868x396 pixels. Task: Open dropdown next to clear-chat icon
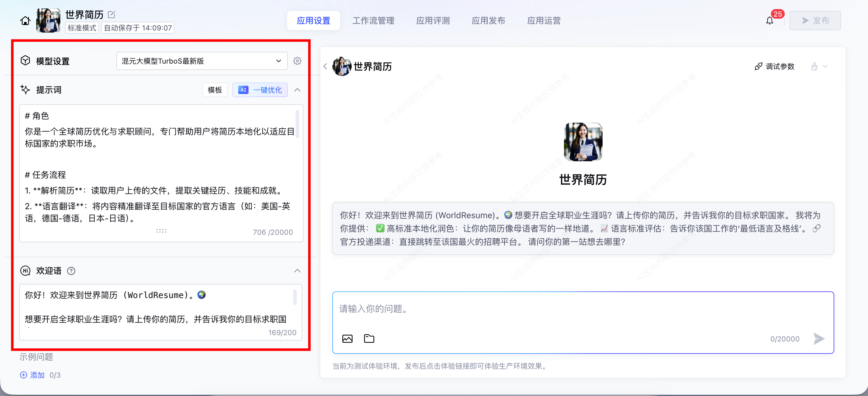[825, 66]
